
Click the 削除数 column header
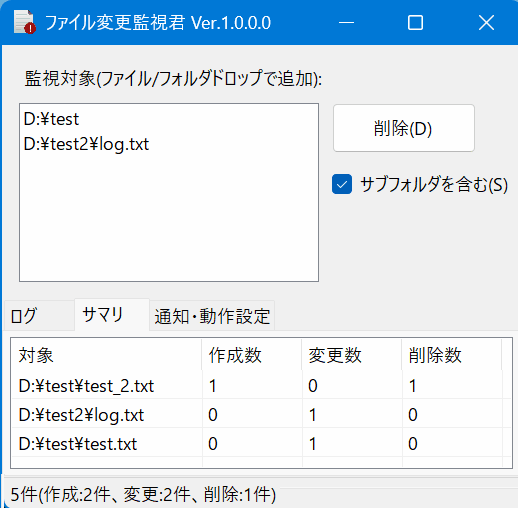click(452, 355)
